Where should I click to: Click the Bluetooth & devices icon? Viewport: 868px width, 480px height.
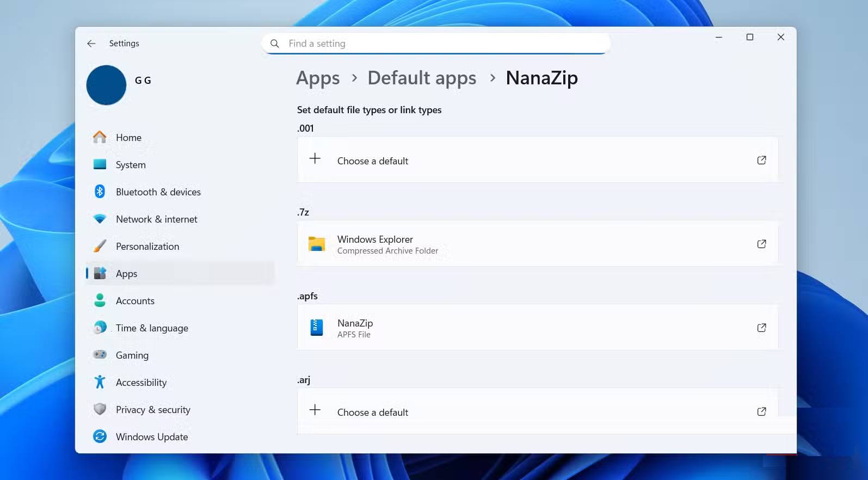(x=100, y=192)
